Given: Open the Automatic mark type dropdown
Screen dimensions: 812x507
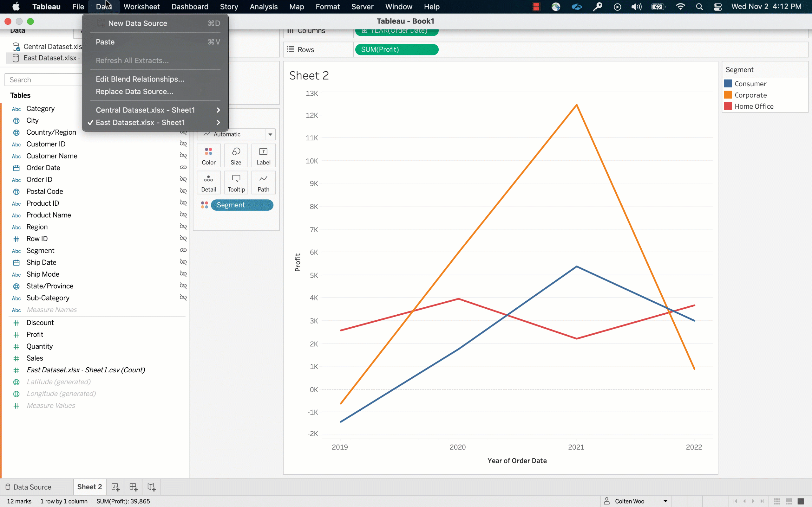Looking at the screenshot, I should coord(237,134).
